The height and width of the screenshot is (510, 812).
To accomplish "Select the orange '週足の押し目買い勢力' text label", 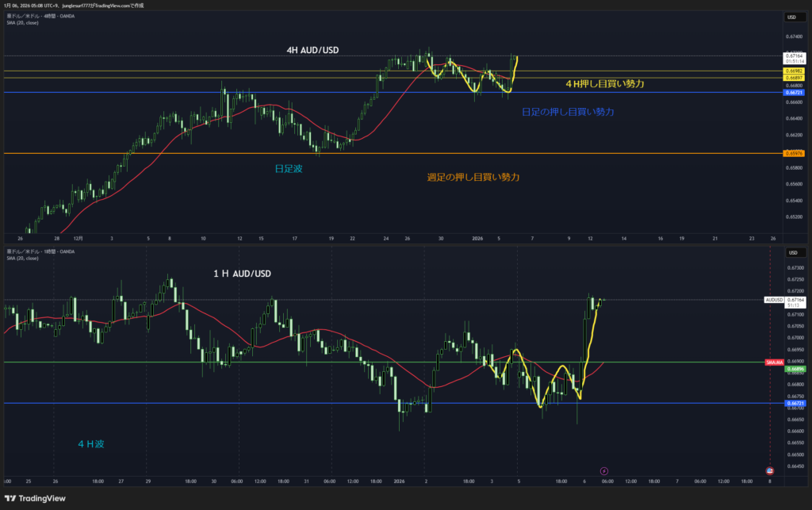I will pos(472,177).
